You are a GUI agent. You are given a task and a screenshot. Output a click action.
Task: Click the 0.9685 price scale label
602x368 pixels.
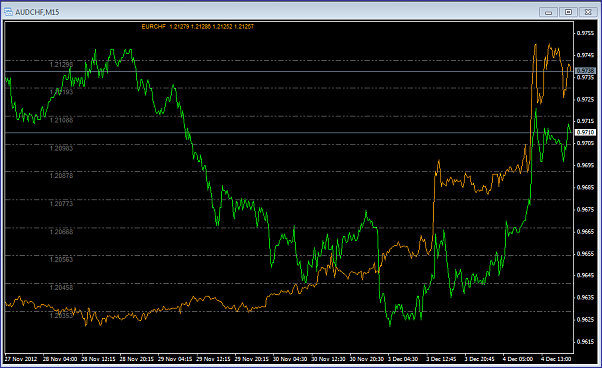tap(585, 187)
